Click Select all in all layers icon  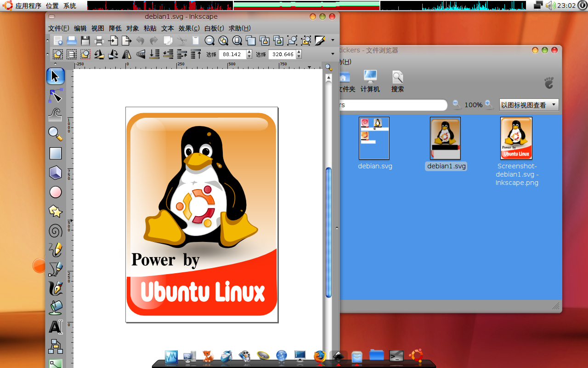(x=72, y=54)
